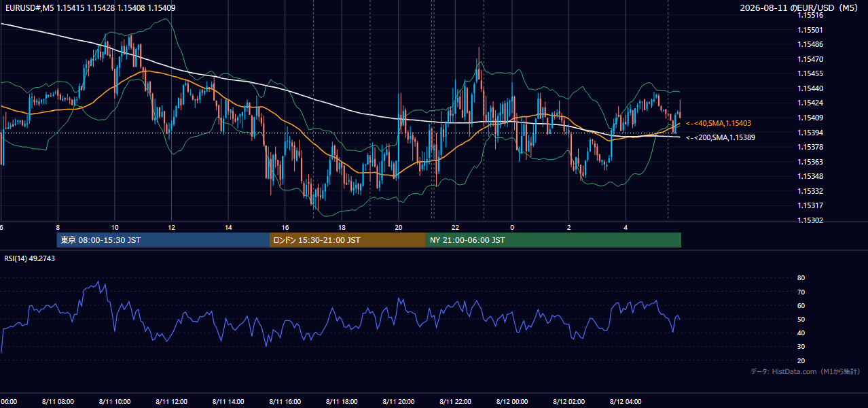Image resolution: width=868 pixels, height=408 pixels.
Task: Click hour tick 12 below price chart
Action: [x=172, y=227]
